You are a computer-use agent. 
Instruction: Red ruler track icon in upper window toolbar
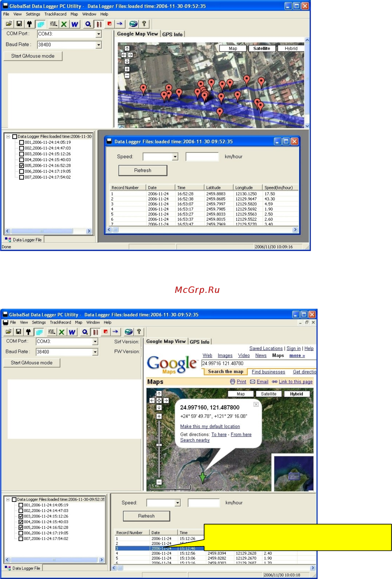point(99,24)
